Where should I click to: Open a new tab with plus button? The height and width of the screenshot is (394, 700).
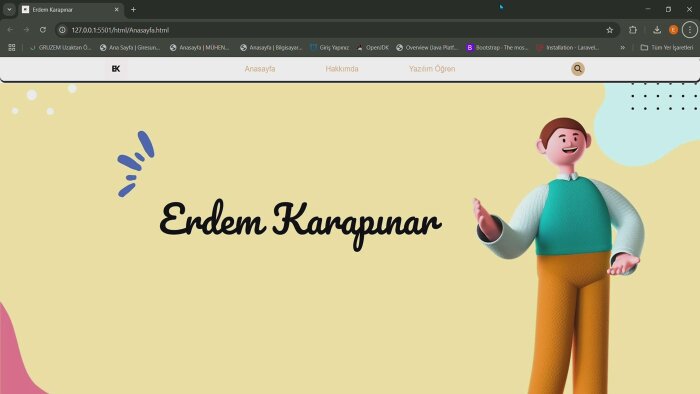(x=133, y=9)
